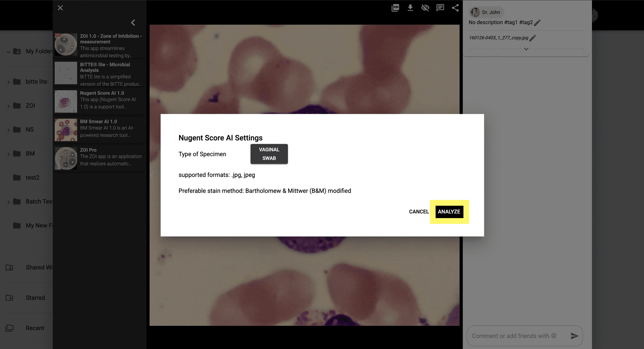Toggle the visibility eye-off icon
This screenshot has width=644, height=349.
pyautogui.click(x=425, y=8)
